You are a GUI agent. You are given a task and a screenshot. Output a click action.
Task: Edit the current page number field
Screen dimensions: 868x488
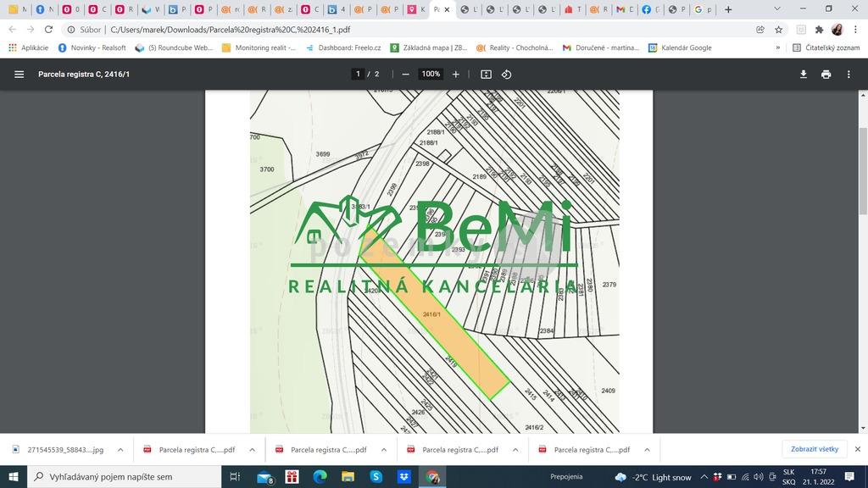tap(359, 75)
